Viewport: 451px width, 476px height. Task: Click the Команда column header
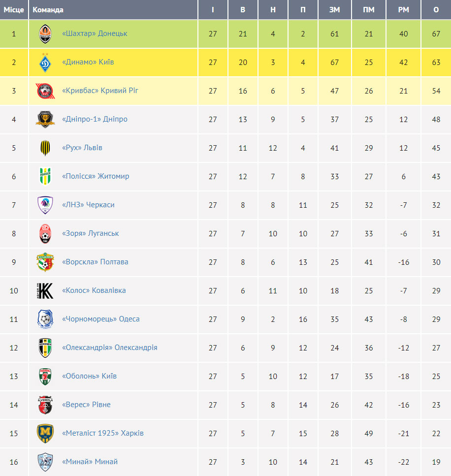click(x=48, y=10)
